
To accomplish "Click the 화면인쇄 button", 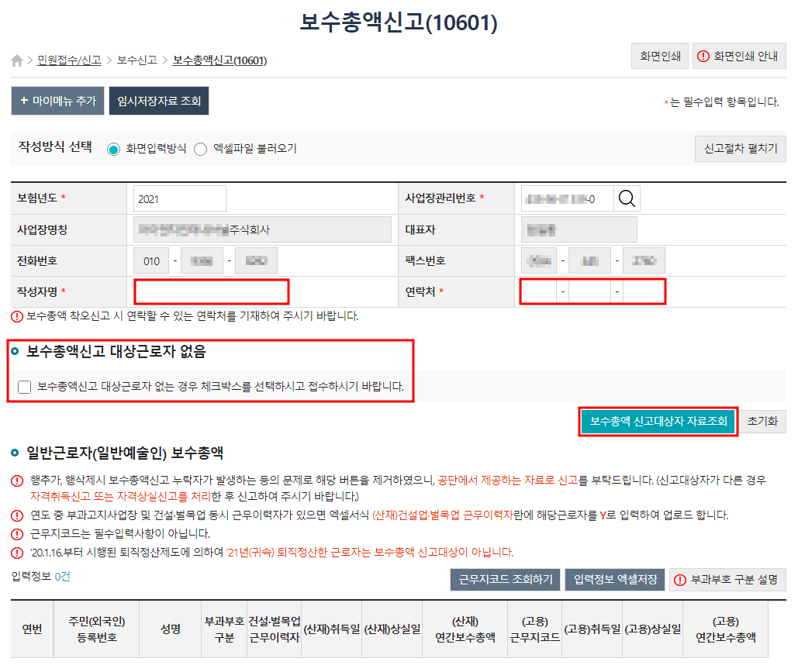I will pyautogui.click(x=659, y=56).
